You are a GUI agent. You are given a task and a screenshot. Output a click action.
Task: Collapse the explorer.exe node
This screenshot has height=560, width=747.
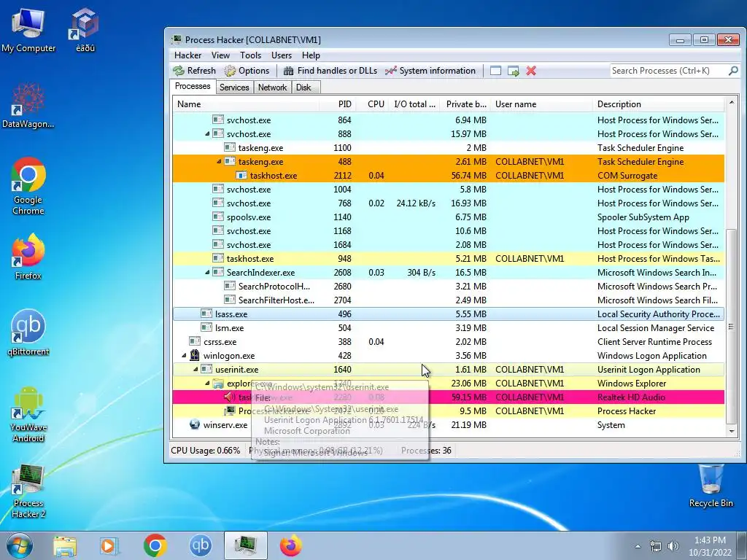pyautogui.click(x=207, y=384)
